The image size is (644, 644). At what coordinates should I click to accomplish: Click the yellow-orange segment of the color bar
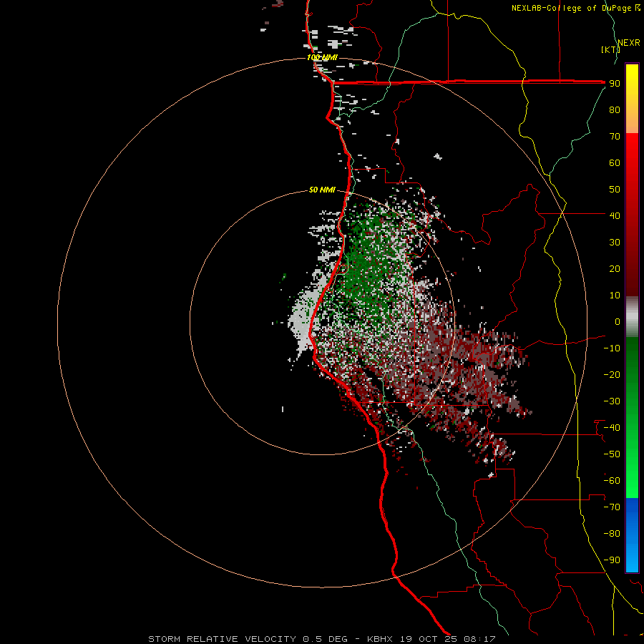click(632, 99)
